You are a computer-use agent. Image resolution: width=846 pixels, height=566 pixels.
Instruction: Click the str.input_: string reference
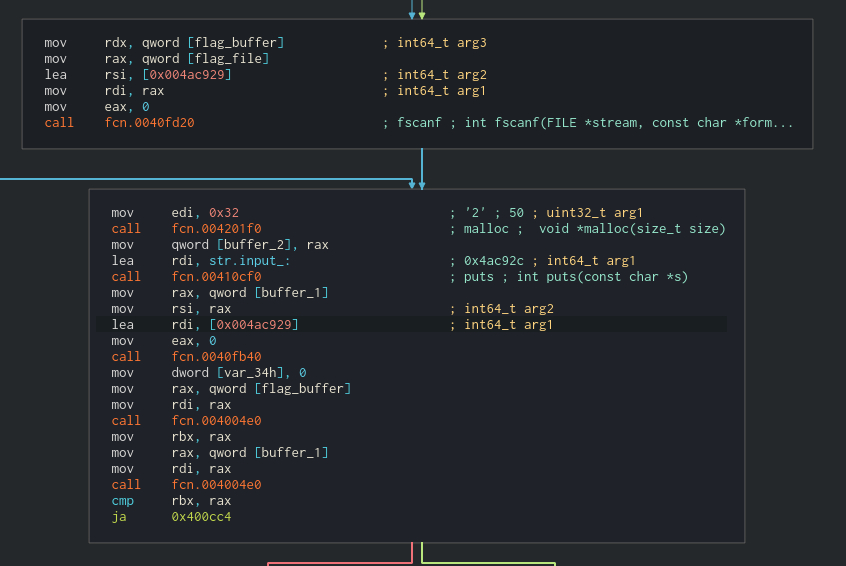(x=250, y=261)
